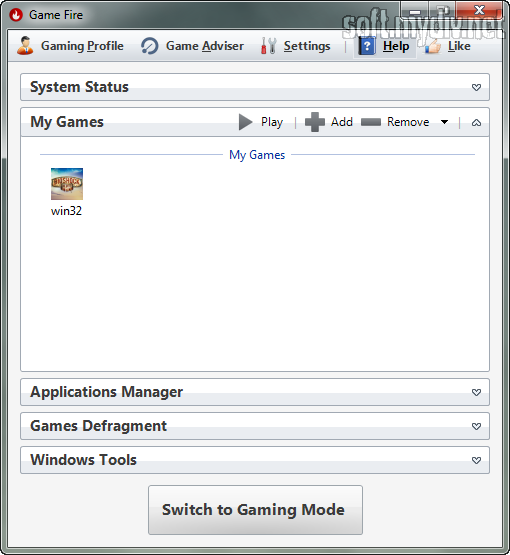Open the dropdown arrow beside Remove
The image size is (510, 555).
pos(444,122)
